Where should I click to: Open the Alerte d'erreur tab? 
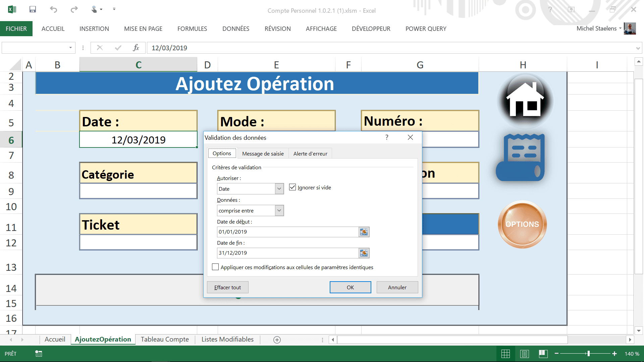tap(310, 154)
